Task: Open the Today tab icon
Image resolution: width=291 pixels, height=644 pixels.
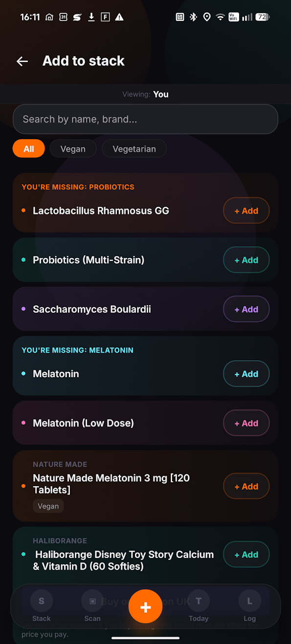Action: (199, 601)
